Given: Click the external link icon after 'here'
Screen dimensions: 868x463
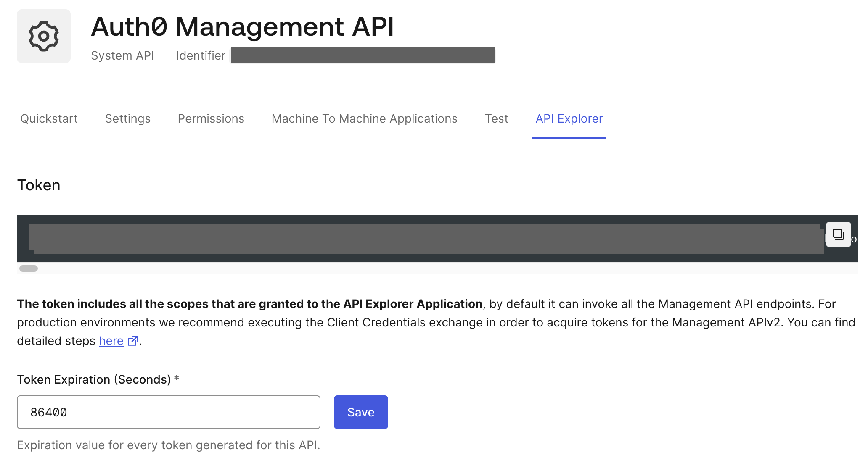Looking at the screenshot, I should click(132, 341).
